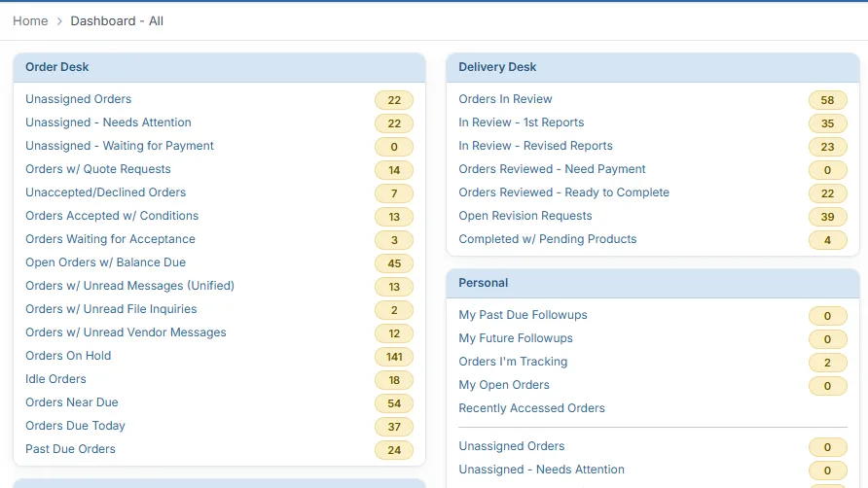868x488 pixels.
Task: Click the 58 badge for Orders In Review
Action: pyautogui.click(x=827, y=100)
